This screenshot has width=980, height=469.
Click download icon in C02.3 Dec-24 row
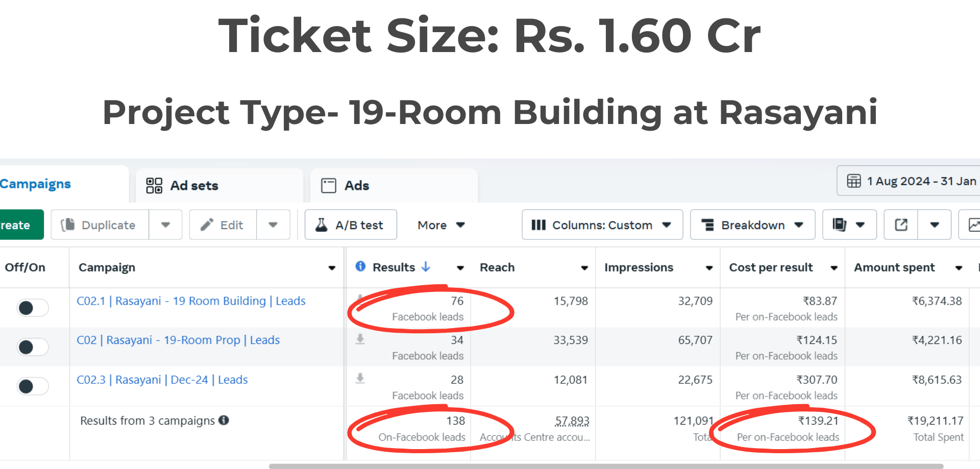(x=360, y=378)
